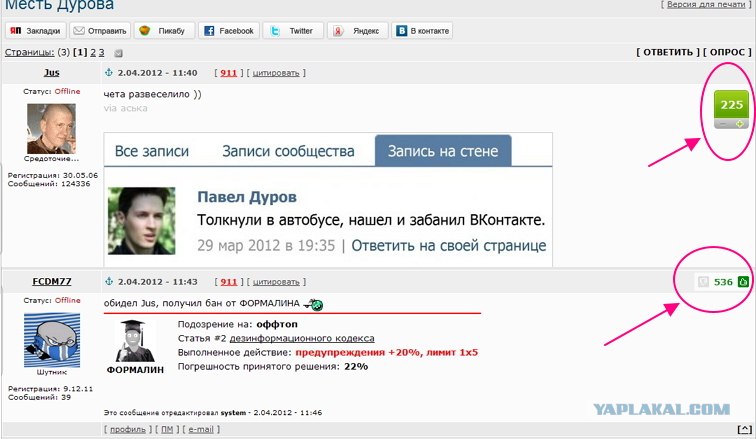Open the anchor permalink of FCDM77's post
This screenshot has width=756, height=439.
tap(109, 281)
